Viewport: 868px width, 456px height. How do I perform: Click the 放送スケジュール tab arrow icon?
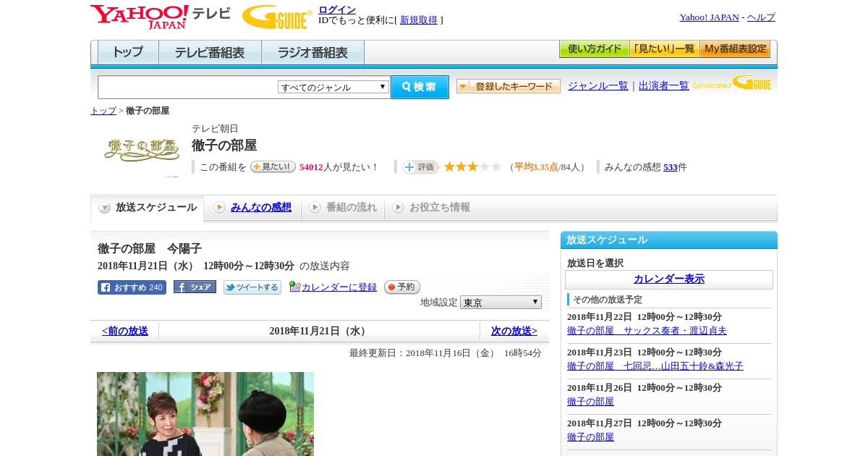click(105, 208)
